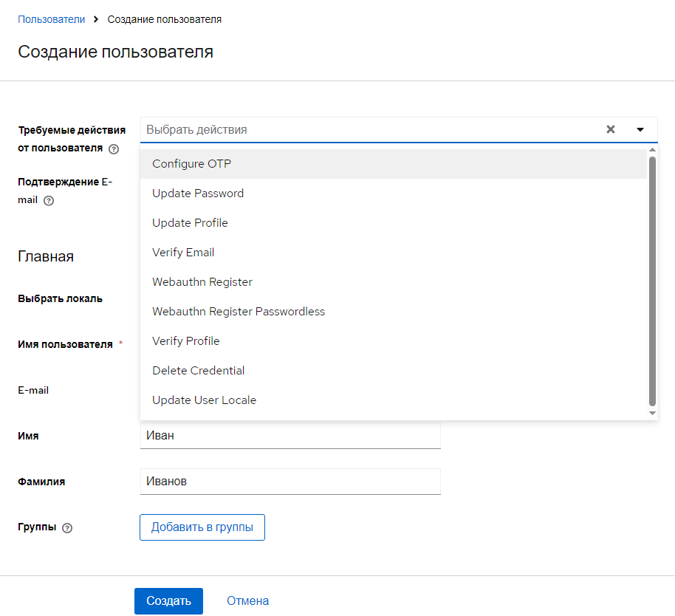Click the Выбрать действия input field
The image size is (675, 616).
[369, 129]
